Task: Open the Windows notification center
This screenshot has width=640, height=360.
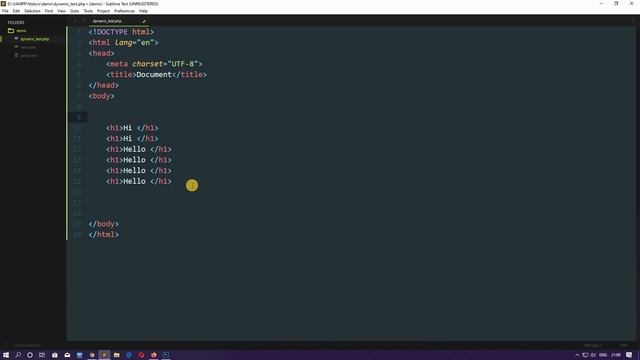Action: (629, 355)
